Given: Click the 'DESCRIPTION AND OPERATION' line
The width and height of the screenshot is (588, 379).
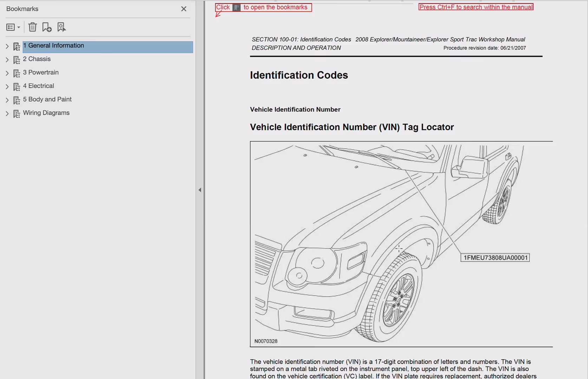Looking at the screenshot, I should coord(296,48).
